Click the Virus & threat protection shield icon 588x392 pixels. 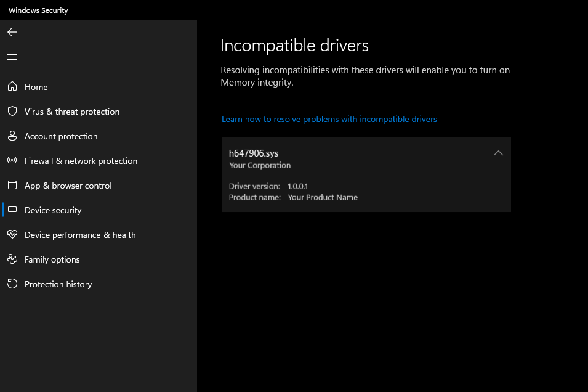coord(12,111)
